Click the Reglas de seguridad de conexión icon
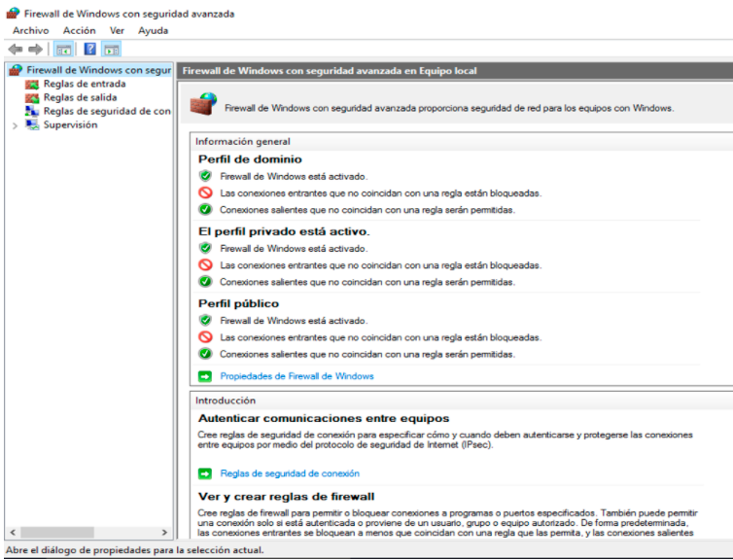 click(32, 111)
